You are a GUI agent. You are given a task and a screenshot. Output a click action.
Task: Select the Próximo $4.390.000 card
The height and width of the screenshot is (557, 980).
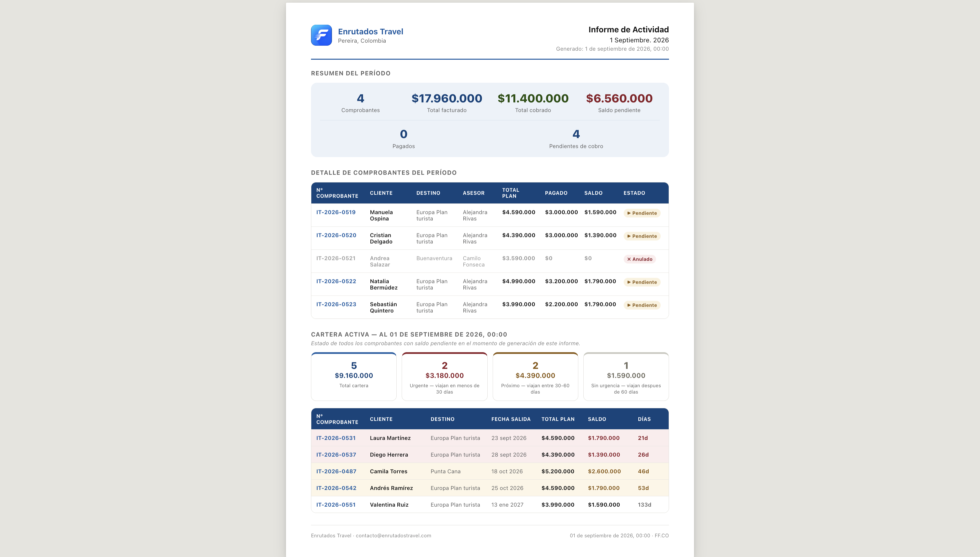point(535,377)
